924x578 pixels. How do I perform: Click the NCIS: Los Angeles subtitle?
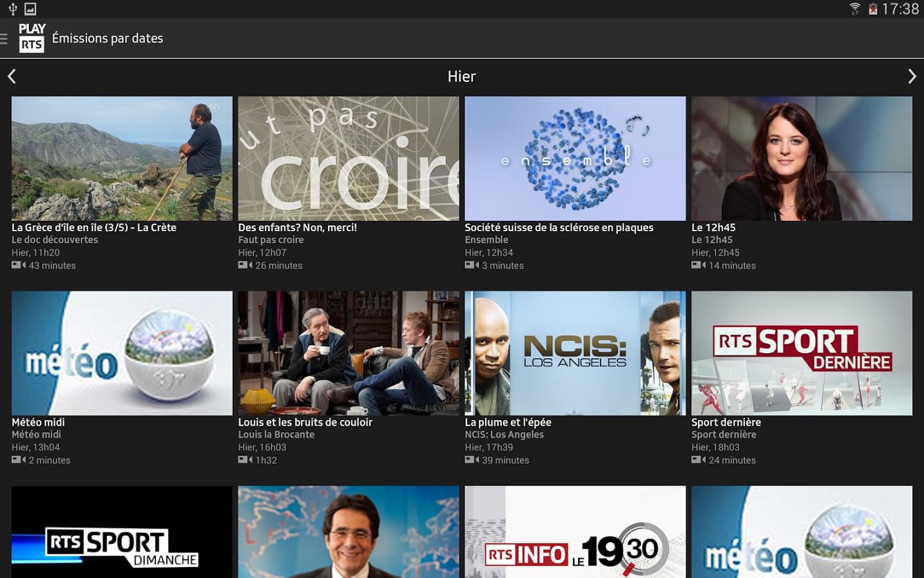[x=504, y=434]
